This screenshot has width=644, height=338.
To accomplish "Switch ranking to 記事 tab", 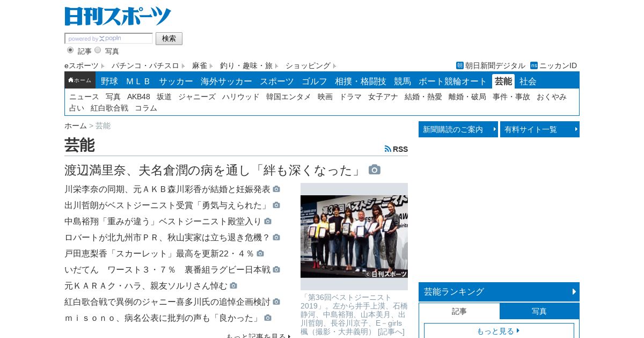I will coord(459,311).
